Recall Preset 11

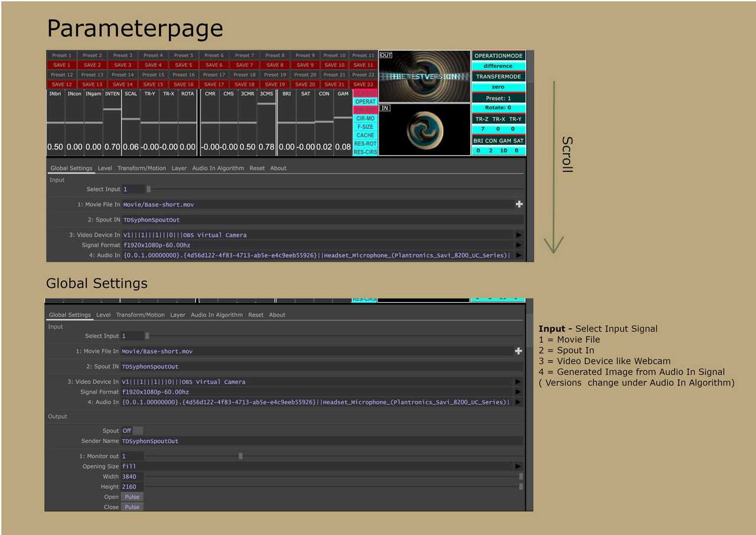click(363, 56)
